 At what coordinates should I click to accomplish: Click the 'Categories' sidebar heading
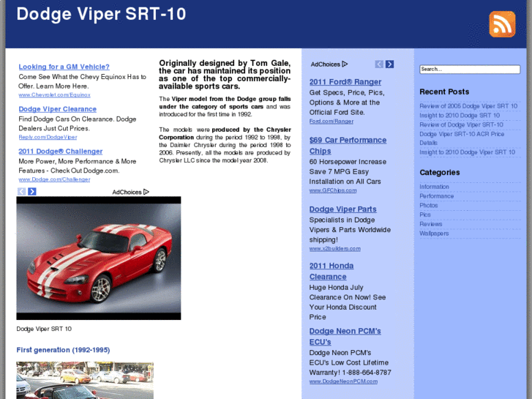(x=439, y=173)
